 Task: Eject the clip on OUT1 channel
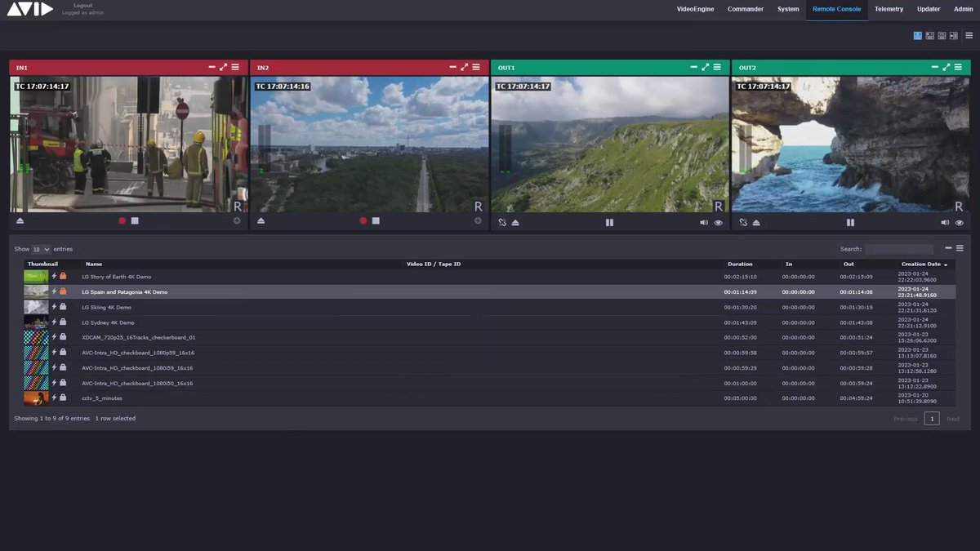coord(515,222)
